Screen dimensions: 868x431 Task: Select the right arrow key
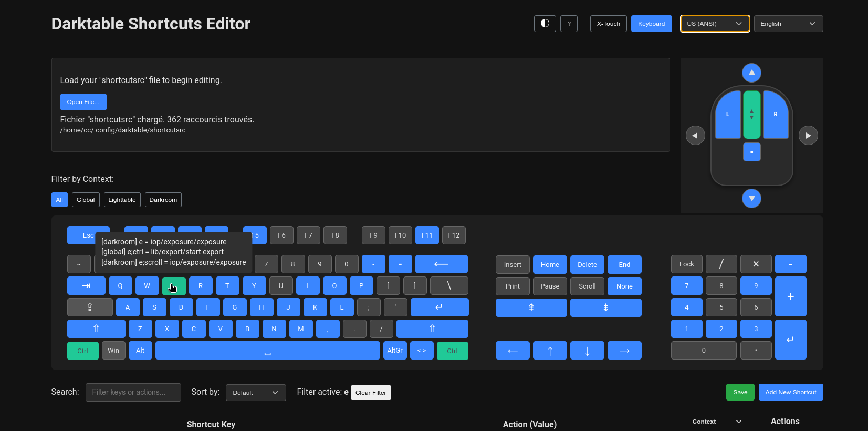[x=624, y=351]
